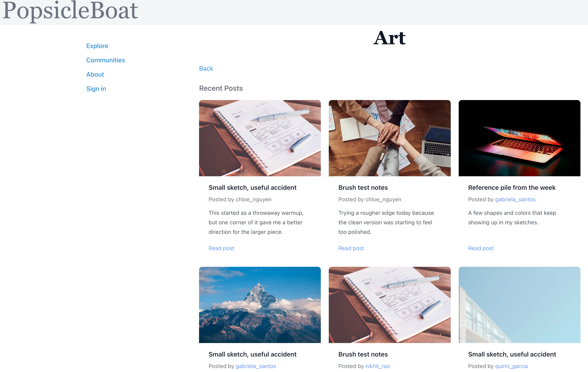The image size is (588, 372).
Task: Open the stacked hands teamwork thumbnail
Action: click(x=390, y=138)
